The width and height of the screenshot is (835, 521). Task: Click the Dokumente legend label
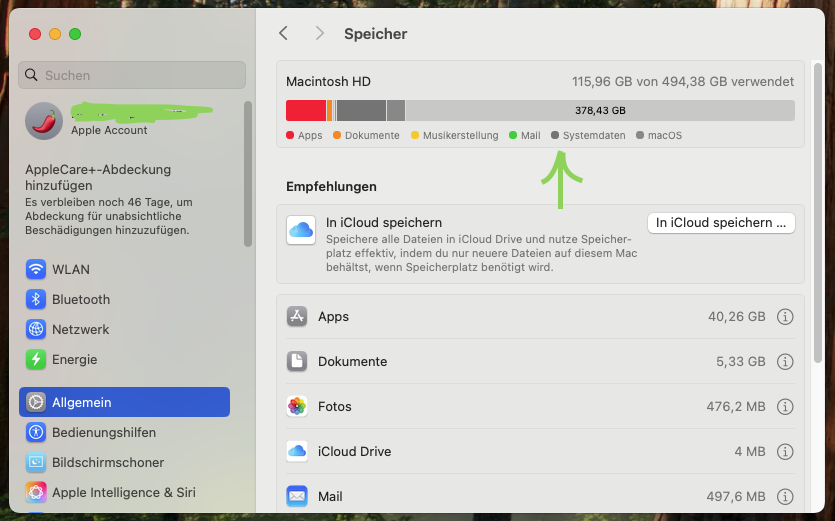point(372,135)
